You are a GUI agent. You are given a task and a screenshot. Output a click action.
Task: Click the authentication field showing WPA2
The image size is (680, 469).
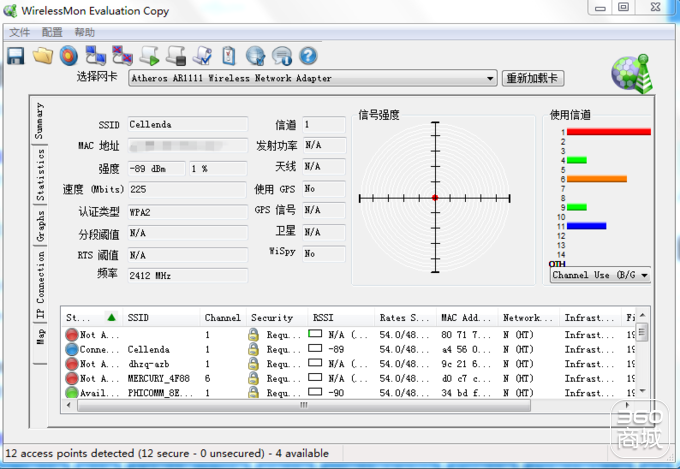[x=187, y=212]
